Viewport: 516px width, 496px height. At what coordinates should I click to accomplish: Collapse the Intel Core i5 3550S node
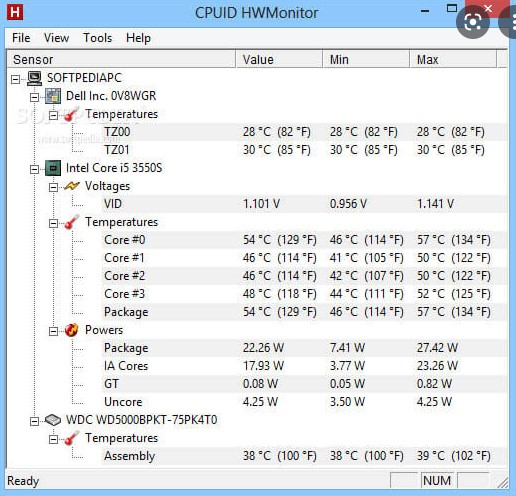tap(34, 169)
